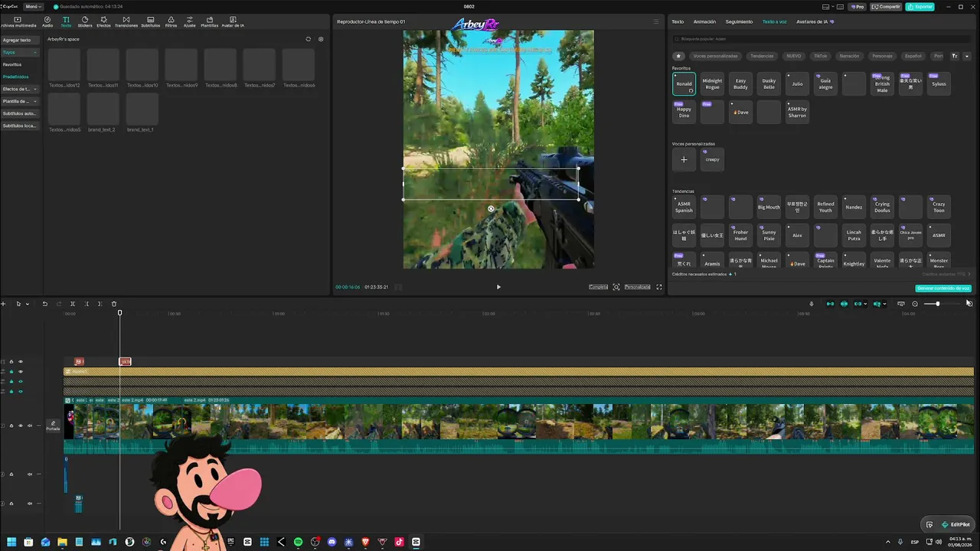Click the microphone record icon above the timeline
The height and width of the screenshot is (551, 980).
812,304
